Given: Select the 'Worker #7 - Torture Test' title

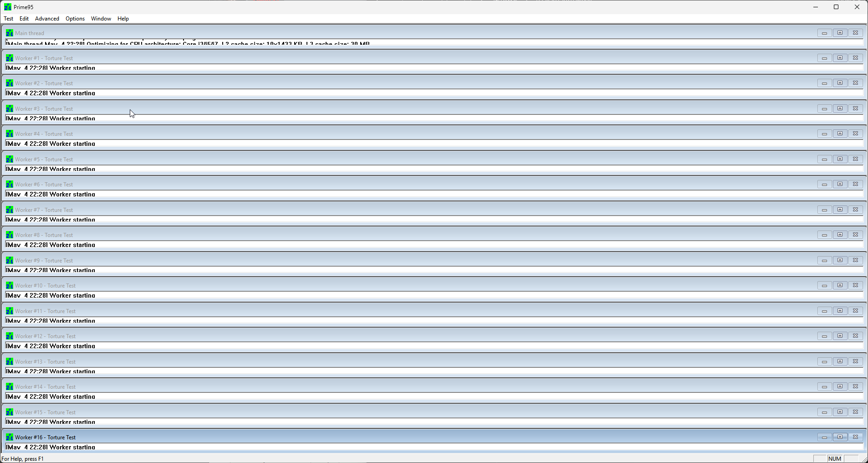Looking at the screenshot, I should [44, 210].
